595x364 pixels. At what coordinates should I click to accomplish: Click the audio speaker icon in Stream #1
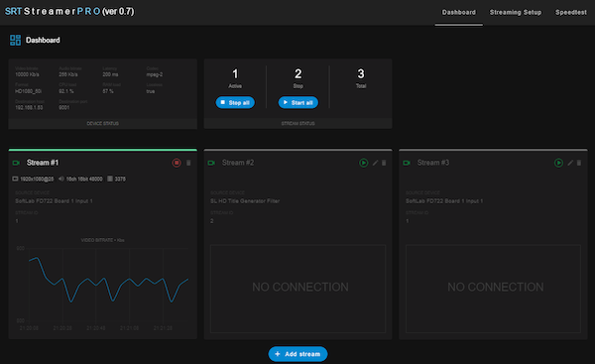pos(61,179)
